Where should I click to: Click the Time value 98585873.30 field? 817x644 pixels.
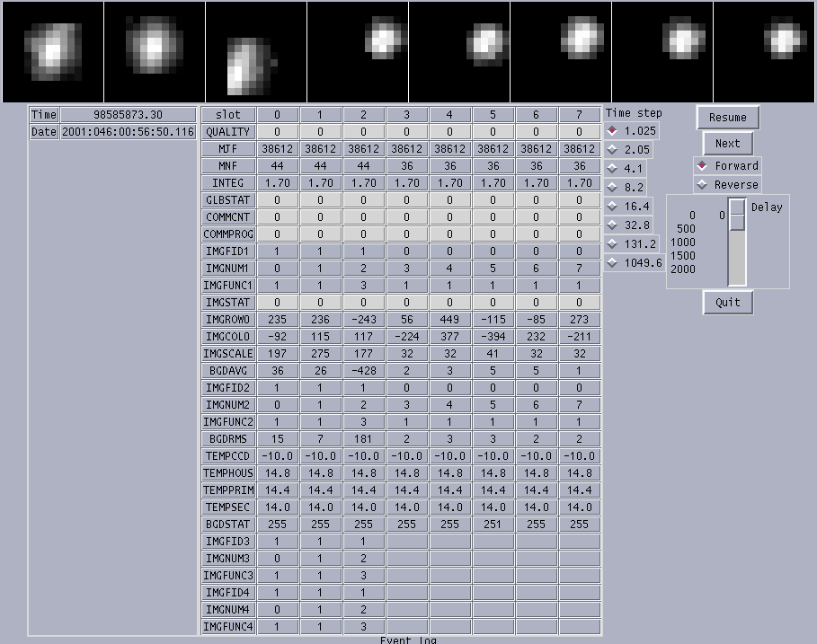(x=129, y=115)
